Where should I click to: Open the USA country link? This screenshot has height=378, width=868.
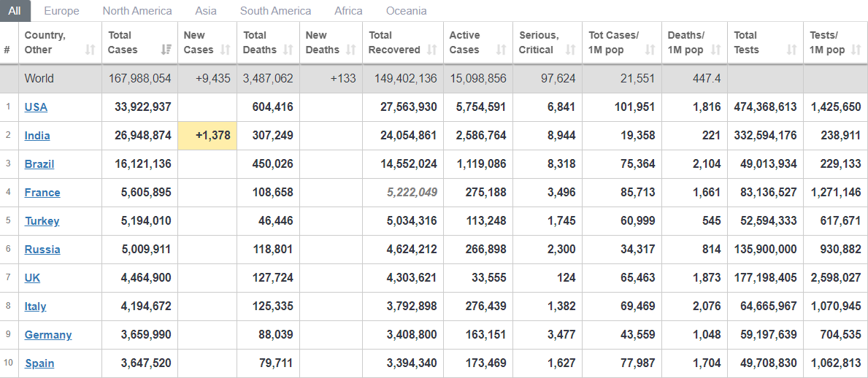(x=36, y=107)
